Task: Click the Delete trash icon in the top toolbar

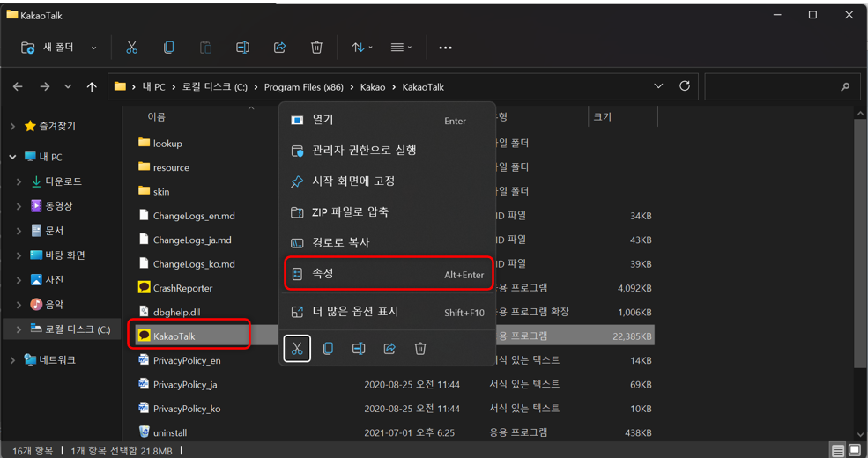Action: (x=316, y=48)
